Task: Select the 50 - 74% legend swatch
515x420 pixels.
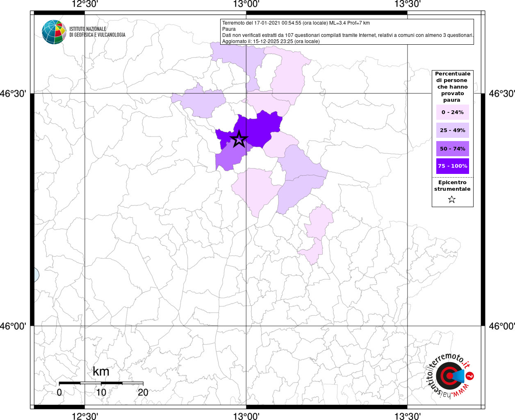Action: (453, 148)
